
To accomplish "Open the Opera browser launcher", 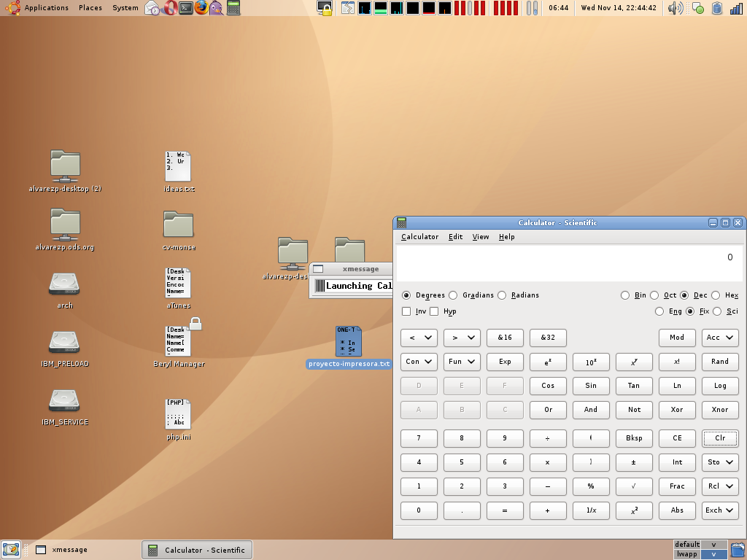I will [169, 8].
